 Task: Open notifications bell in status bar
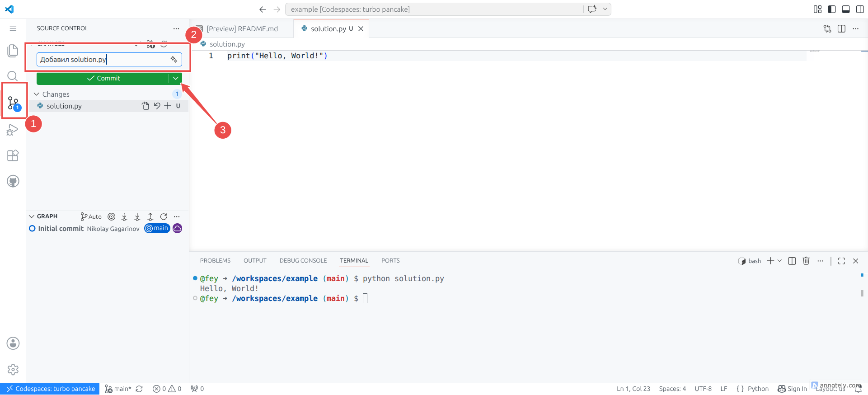(858, 389)
